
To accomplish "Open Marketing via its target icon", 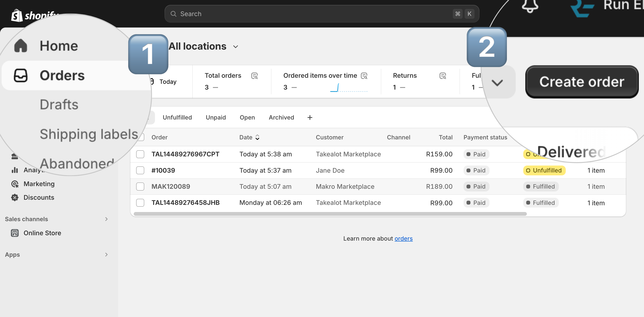I will pos(15,184).
